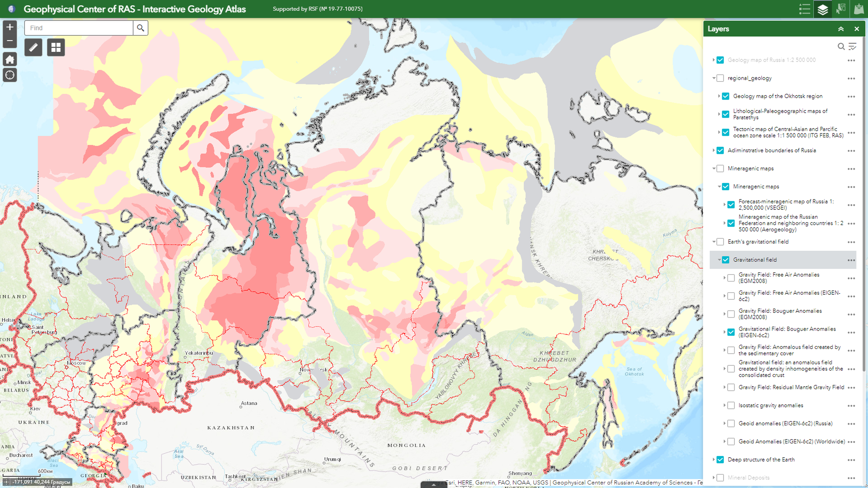Expand Deep structure of the Earth

pos(713,460)
